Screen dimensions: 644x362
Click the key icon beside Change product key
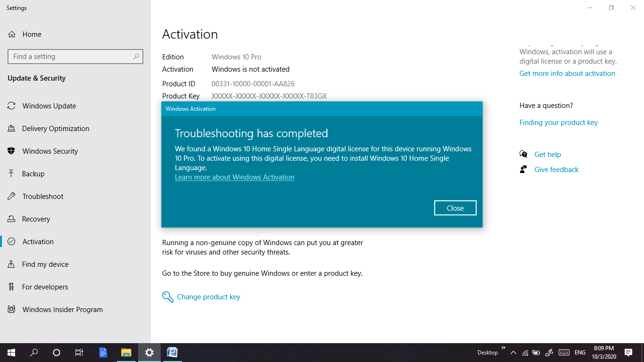click(x=168, y=297)
